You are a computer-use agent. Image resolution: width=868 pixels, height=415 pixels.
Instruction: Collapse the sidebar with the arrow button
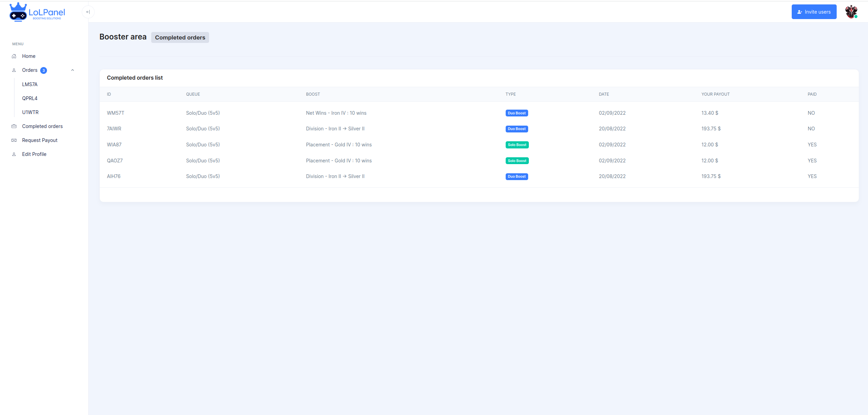[88, 12]
